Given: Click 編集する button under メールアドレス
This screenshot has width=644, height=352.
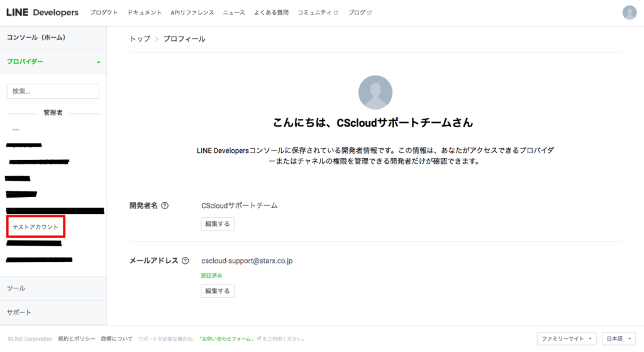Looking at the screenshot, I should [218, 291].
